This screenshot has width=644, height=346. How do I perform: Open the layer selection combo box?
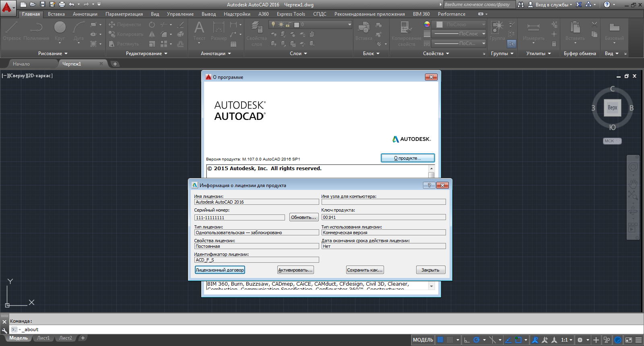[x=310, y=25]
